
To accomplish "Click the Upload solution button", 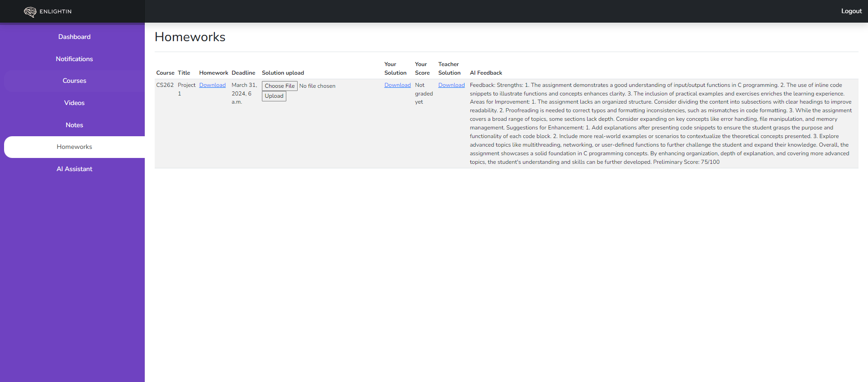I will tap(274, 96).
